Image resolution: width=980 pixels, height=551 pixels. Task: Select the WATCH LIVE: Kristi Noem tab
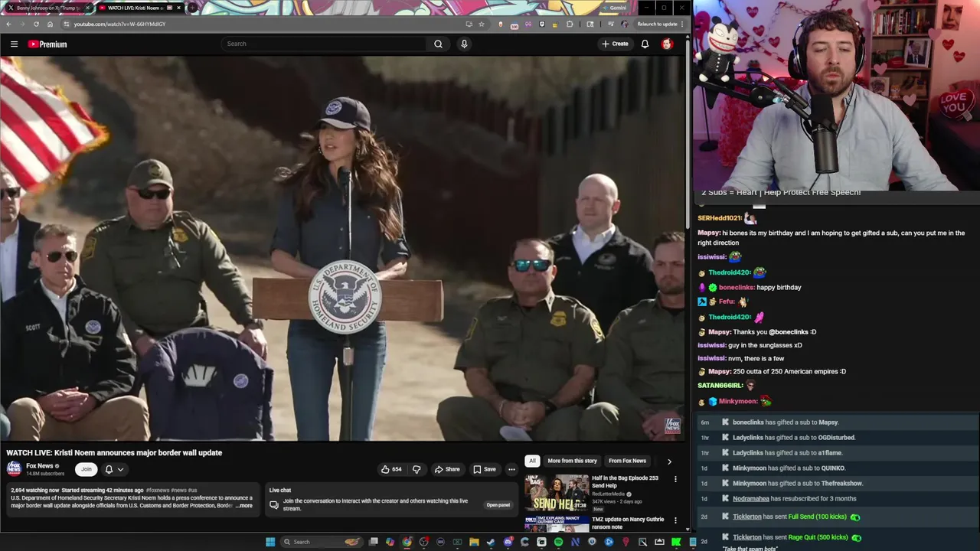coord(138,8)
